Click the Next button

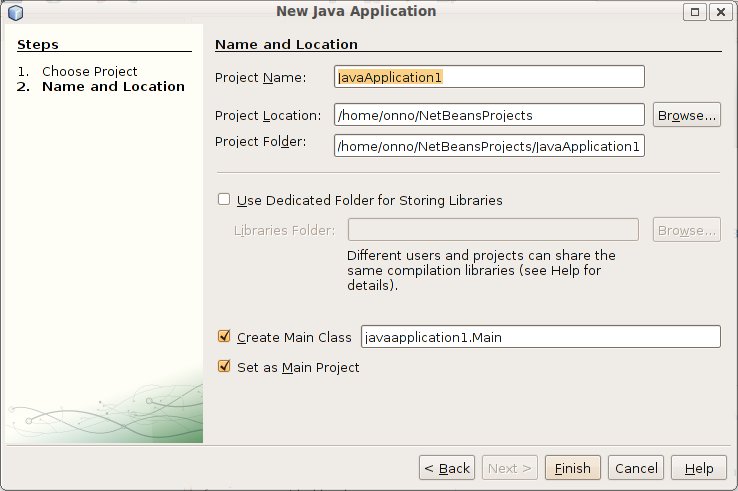(x=511, y=468)
